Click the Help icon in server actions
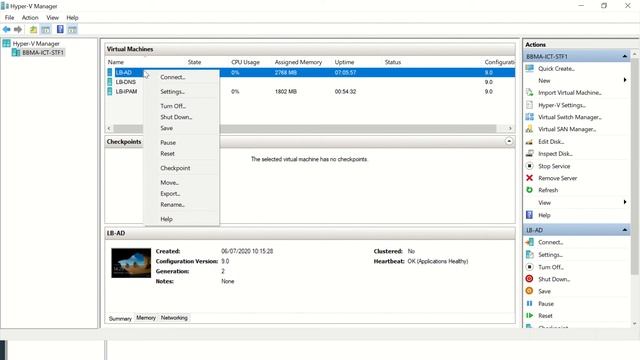The width and height of the screenshot is (640, 360). [529, 215]
